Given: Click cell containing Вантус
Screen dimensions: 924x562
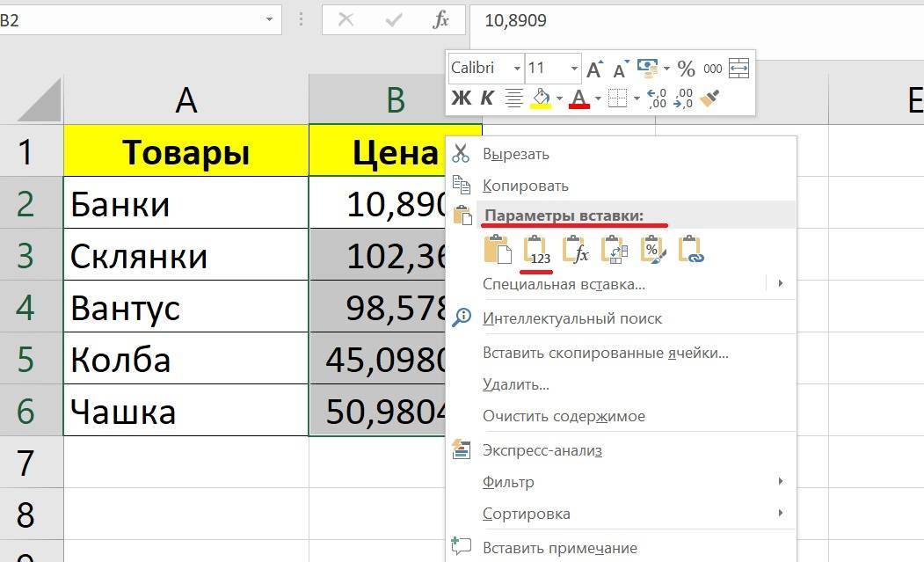Looking at the screenshot, I should coord(186,307).
